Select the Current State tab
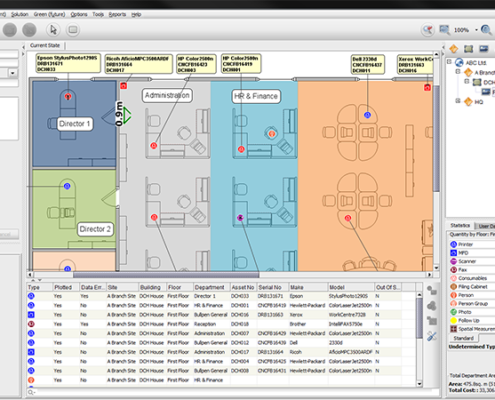 pyautogui.click(x=45, y=45)
